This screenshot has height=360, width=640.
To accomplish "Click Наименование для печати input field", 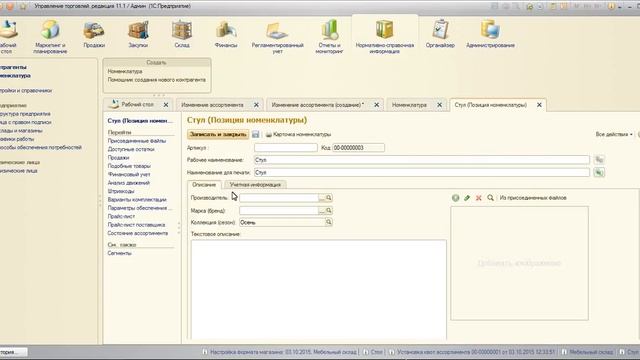I will [422, 173].
